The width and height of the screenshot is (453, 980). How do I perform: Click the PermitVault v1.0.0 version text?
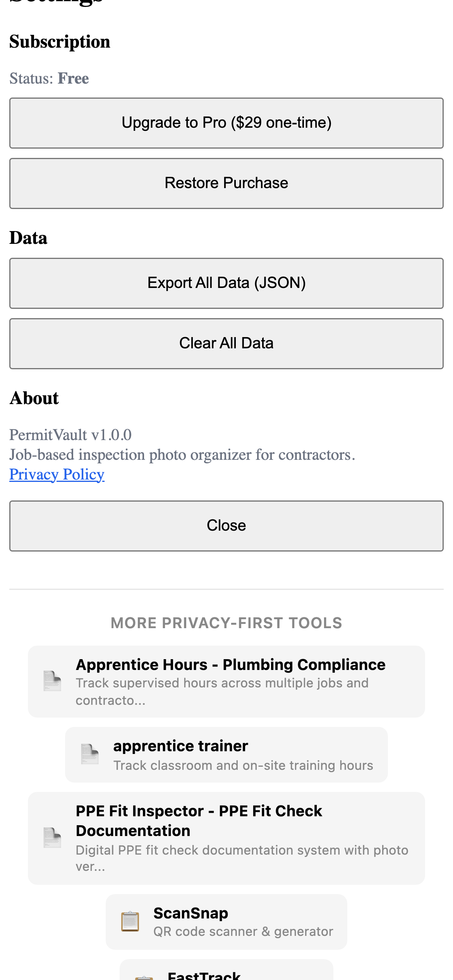(70, 435)
